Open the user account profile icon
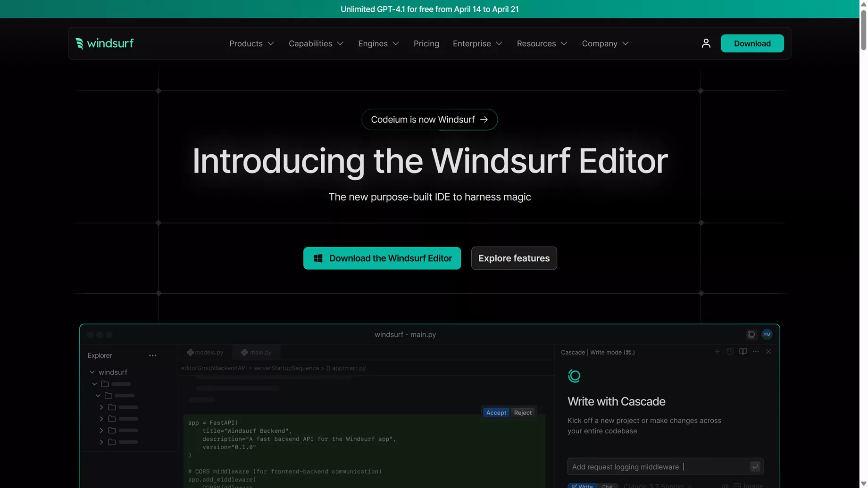Image resolution: width=868 pixels, height=488 pixels. 706,43
